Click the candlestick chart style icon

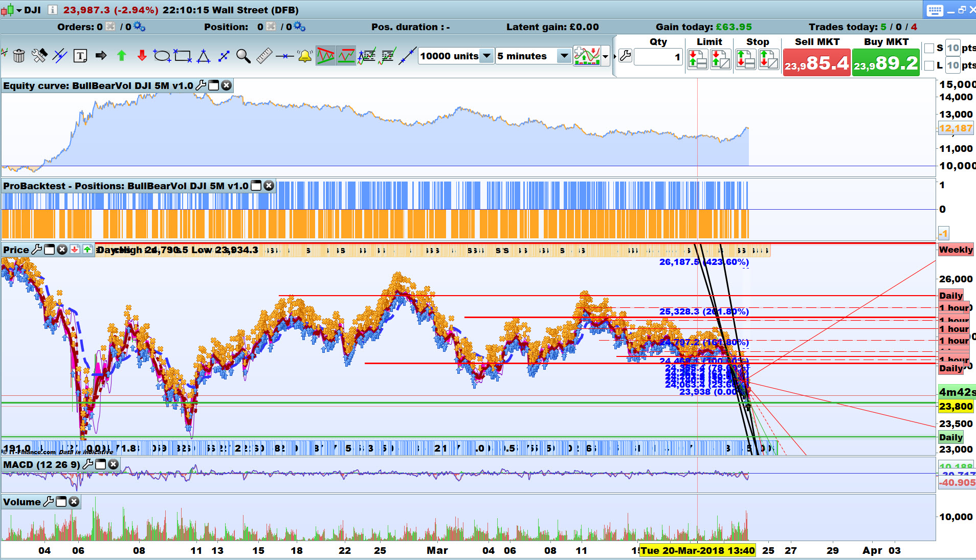tap(7, 10)
